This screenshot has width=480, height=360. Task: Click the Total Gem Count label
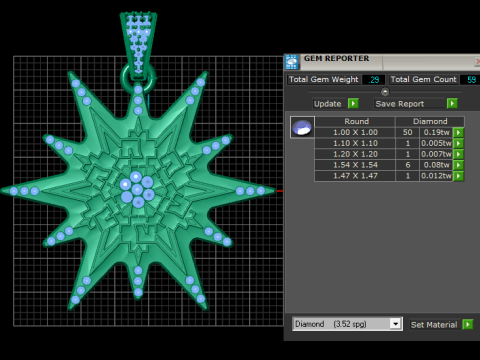click(x=423, y=79)
